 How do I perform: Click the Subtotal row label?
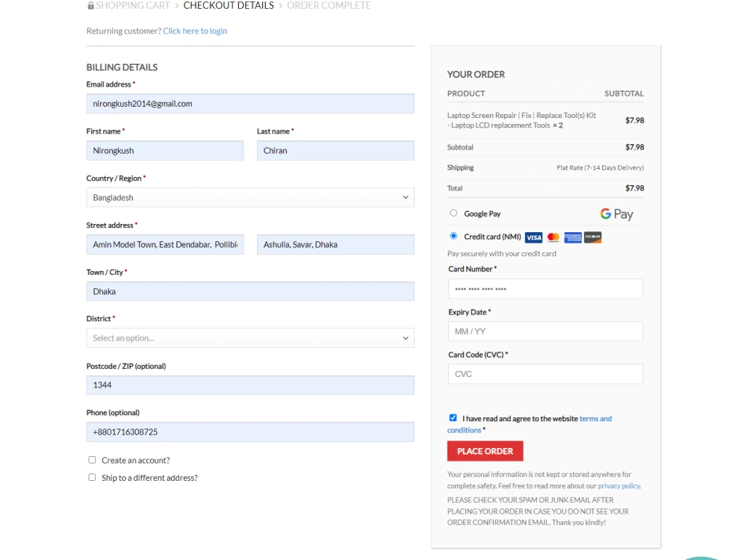pos(460,147)
